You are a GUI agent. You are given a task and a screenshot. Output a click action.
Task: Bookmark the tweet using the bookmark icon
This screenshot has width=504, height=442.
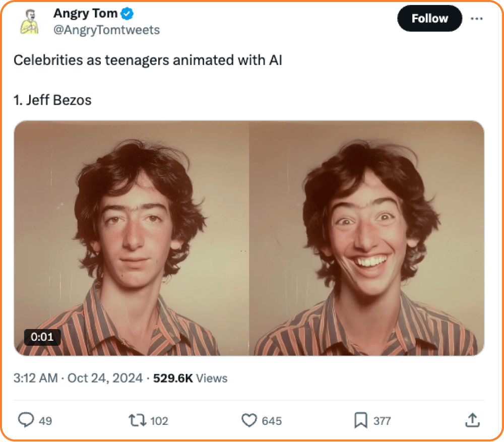[361, 420]
